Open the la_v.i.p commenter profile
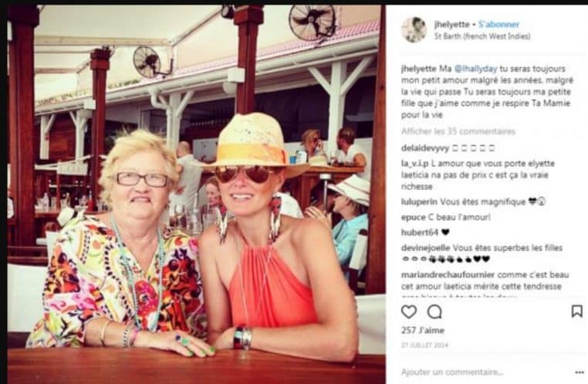The width and height of the screenshot is (588, 384). 414,164
